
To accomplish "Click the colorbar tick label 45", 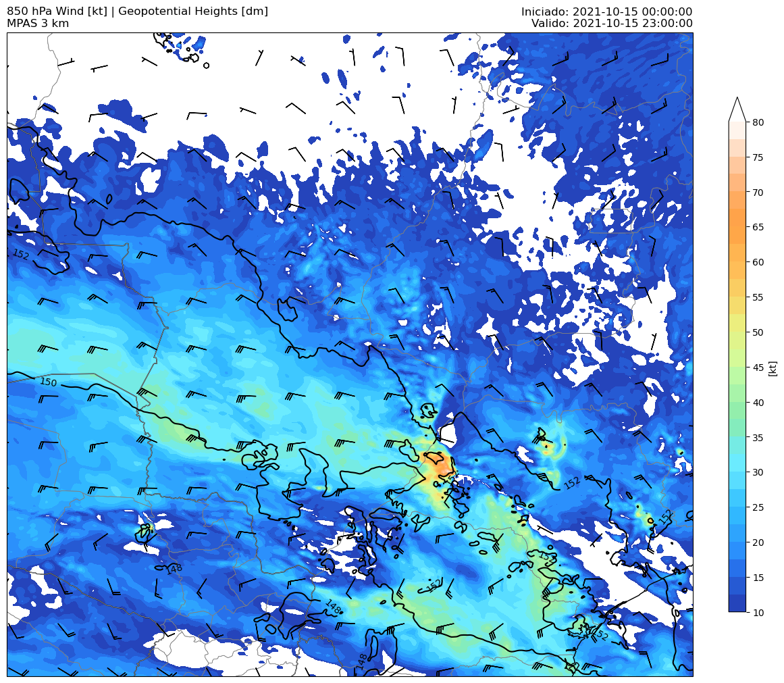I will coord(758,367).
